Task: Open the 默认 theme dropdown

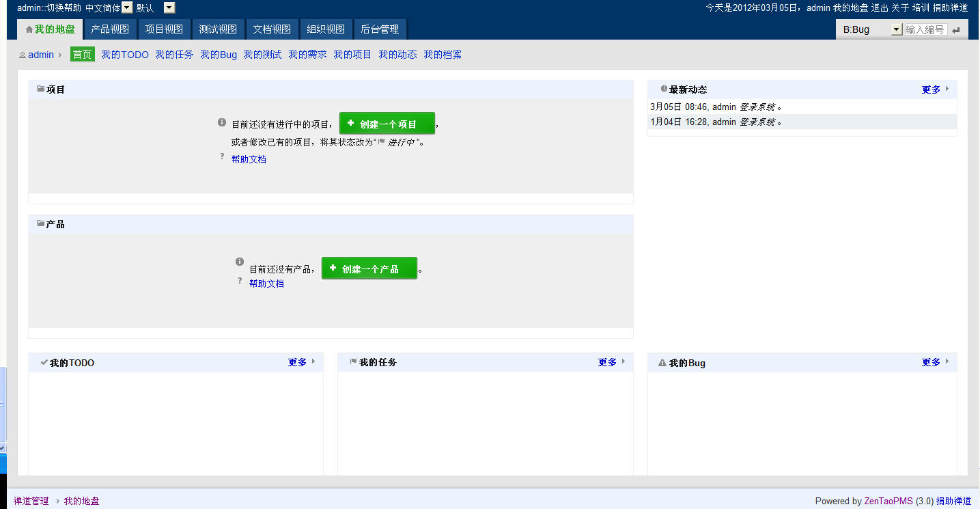Action: 169,8
